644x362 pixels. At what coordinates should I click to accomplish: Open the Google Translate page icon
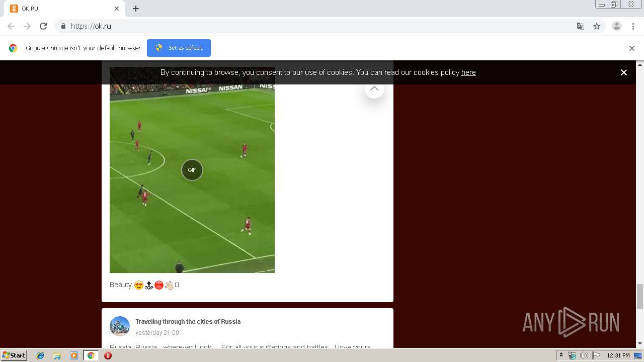(581, 26)
